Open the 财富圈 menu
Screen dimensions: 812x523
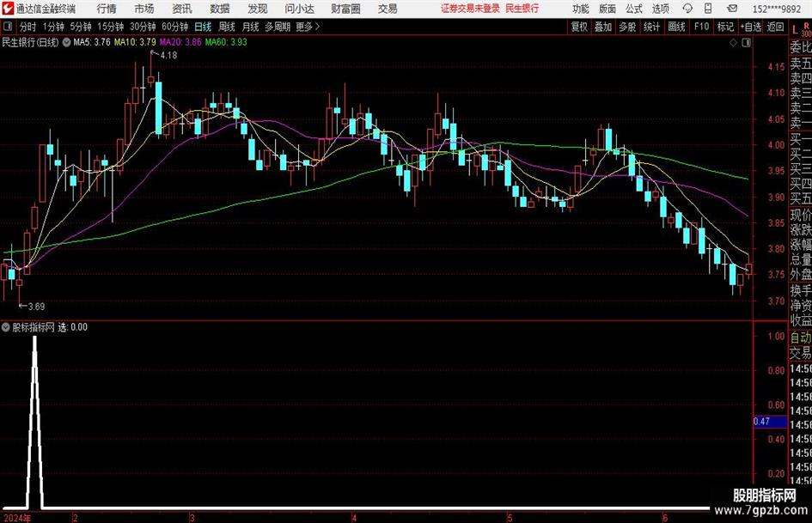[x=346, y=9]
